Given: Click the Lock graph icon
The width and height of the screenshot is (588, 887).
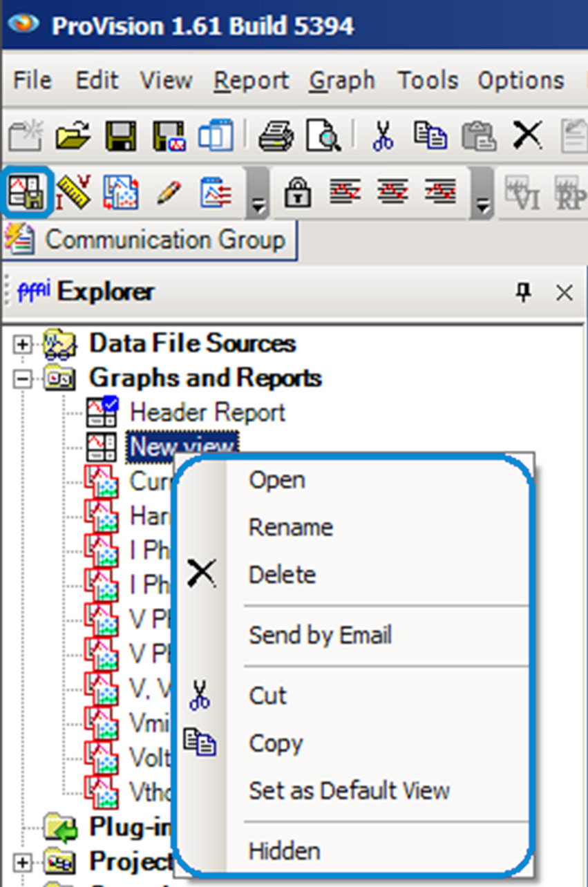Looking at the screenshot, I should point(297,191).
